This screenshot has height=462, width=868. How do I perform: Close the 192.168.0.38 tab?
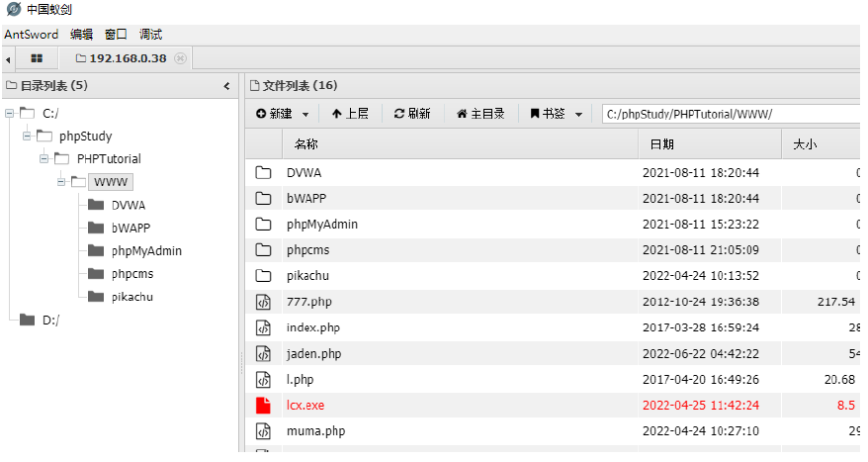[x=180, y=59]
